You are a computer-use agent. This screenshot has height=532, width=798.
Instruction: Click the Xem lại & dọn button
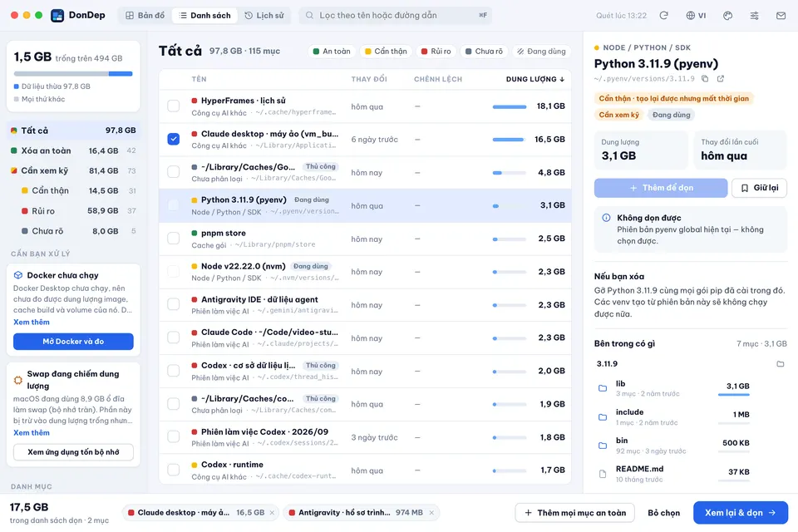[x=741, y=513]
